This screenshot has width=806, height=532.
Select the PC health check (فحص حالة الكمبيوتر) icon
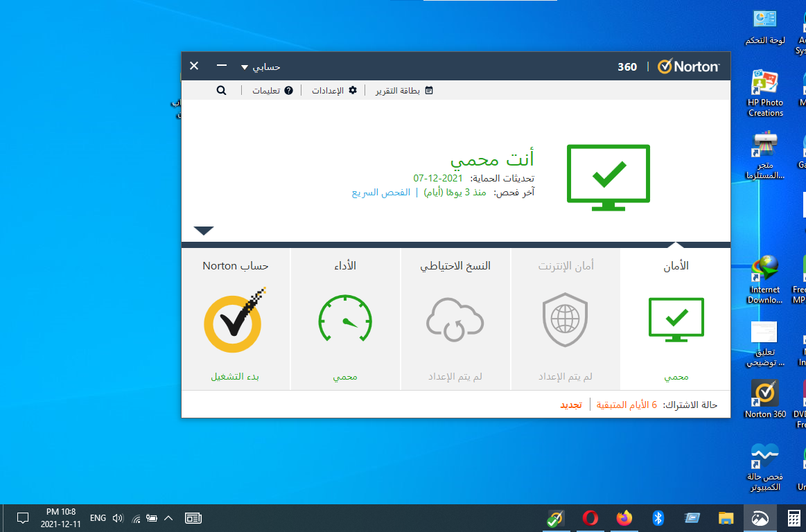[765, 468]
